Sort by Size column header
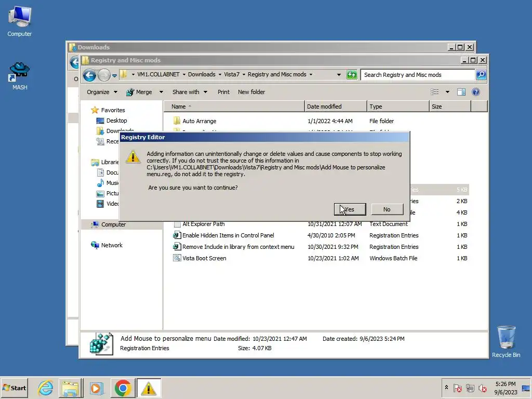This screenshot has height=399, width=532. tap(450, 107)
